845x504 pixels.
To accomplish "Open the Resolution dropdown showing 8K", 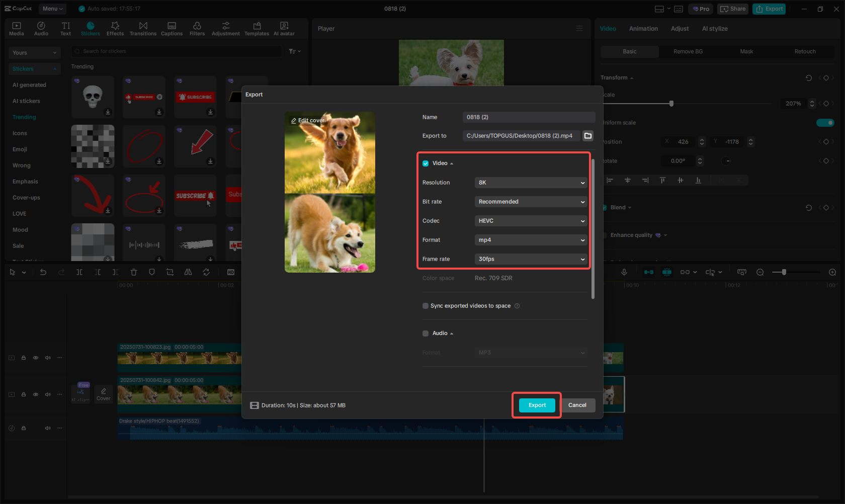I will (531, 183).
